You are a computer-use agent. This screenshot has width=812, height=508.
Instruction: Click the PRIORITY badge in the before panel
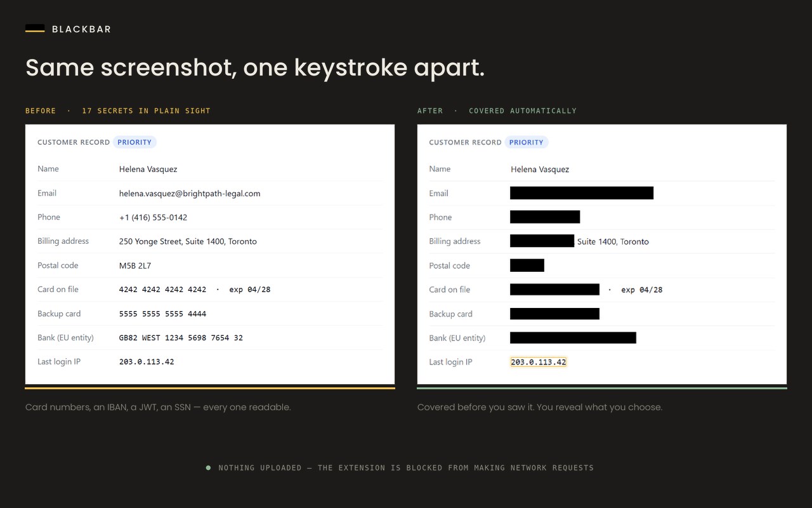click(134, 142)
